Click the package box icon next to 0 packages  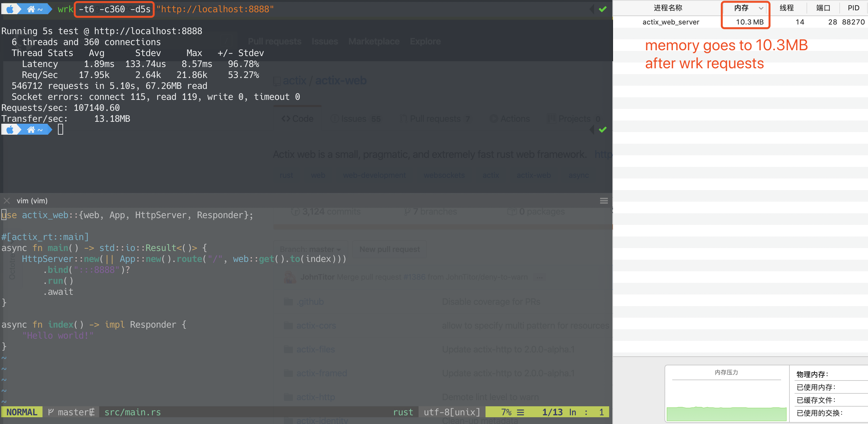click(512, 211)
